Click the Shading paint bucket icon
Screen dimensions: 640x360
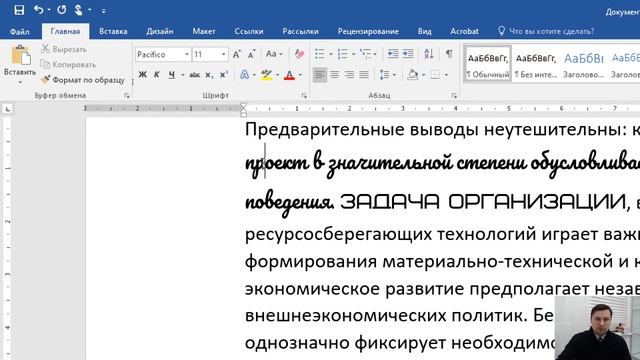point(413,75)
